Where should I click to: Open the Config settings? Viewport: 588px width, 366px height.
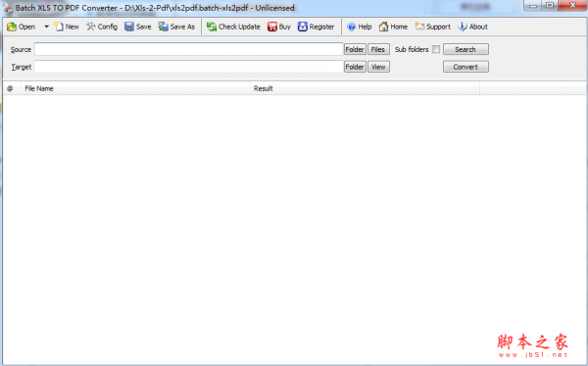(x=102, y=26)
